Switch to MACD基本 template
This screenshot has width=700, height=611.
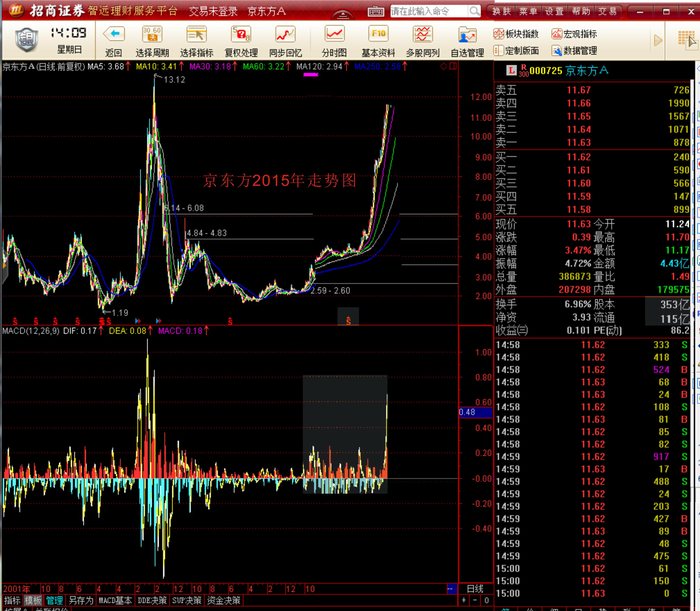click(x=115, y=600)
